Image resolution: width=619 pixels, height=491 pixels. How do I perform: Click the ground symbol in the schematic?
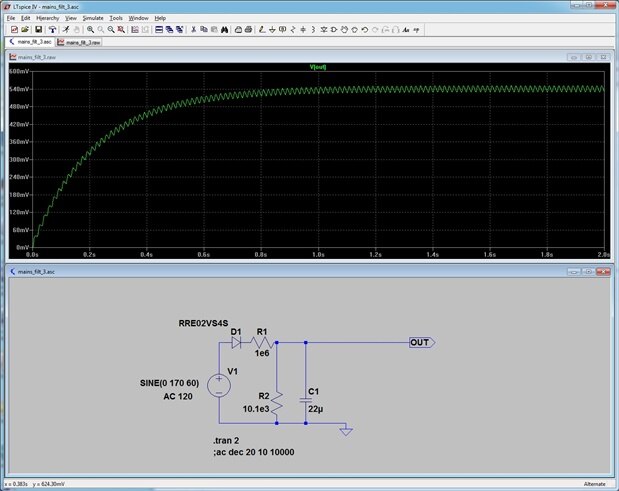pos(346,431)
